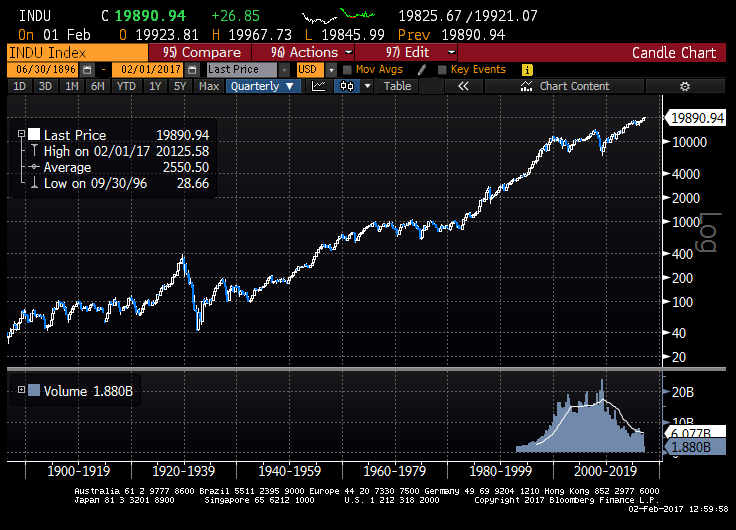Viewport: 736px width, 530px height.
Task: Select the Max time range
Action: pos(209,86)
